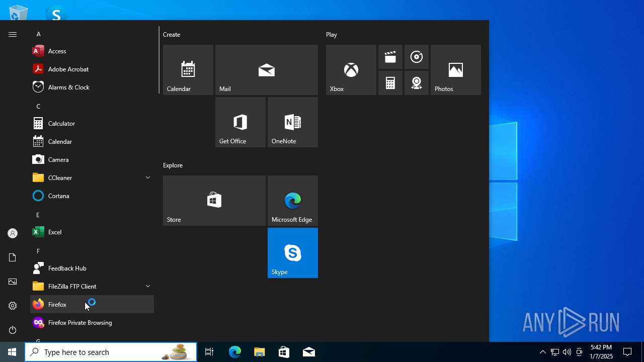The image size is (644, 362).
Task: Open Firefox Private Browsing
Action: [92, 322]
